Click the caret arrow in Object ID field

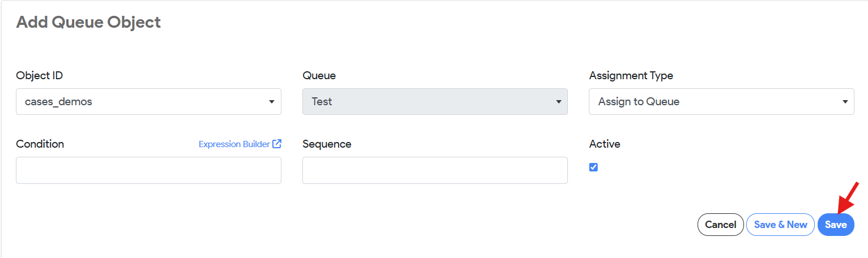tap(271, 102)
